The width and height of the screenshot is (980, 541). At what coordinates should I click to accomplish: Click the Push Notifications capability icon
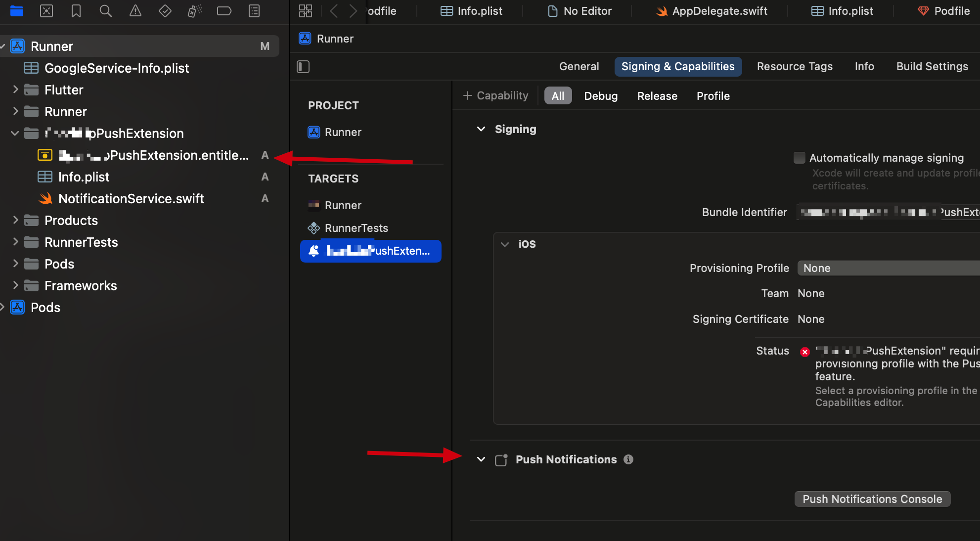click(501, 460)
